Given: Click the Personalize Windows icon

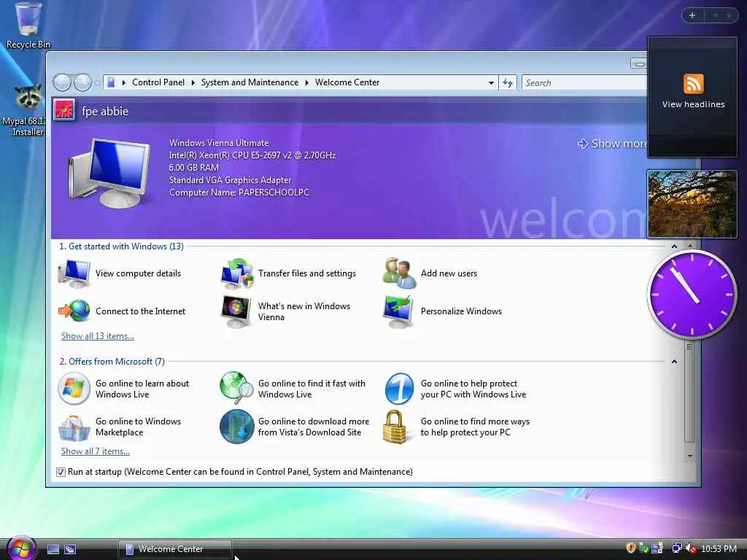Looking at the screenshot, I should tap(399, 311).
